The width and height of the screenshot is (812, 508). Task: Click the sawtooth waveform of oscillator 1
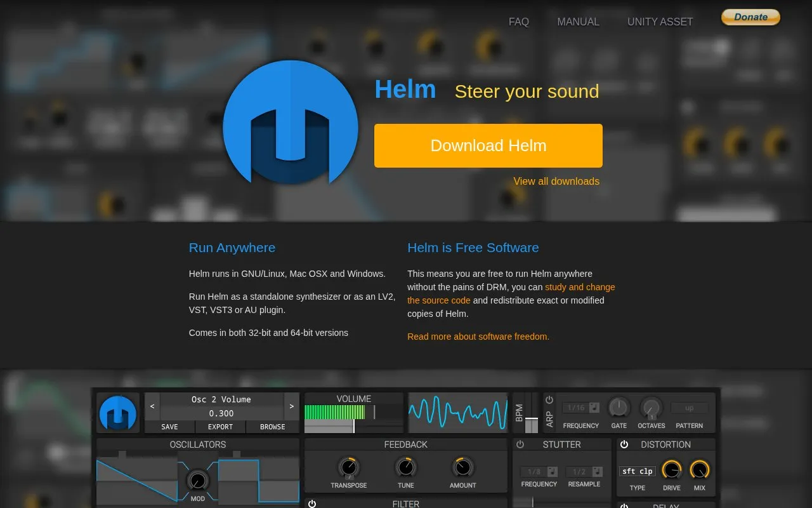[136, 481]
